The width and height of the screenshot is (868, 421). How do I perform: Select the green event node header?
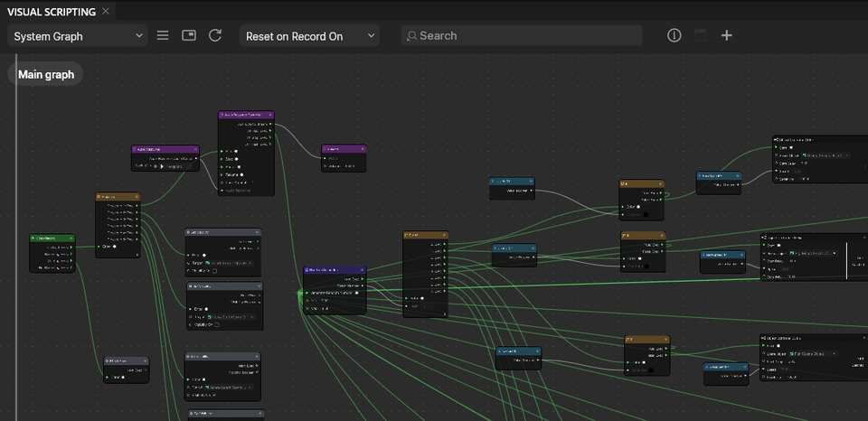coord(52,238)
